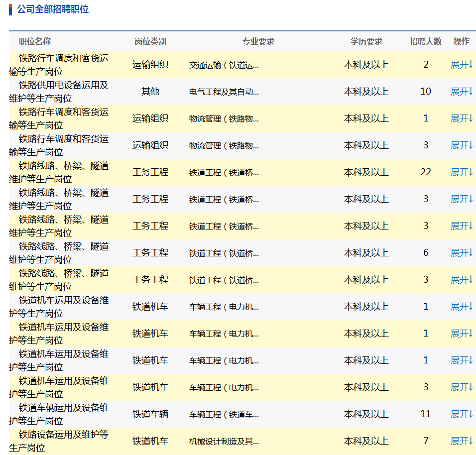Viewport: 476px width, 455px height.
Task: Expand the 电气工程及其自动 job row details
Action: coord(461,92)
